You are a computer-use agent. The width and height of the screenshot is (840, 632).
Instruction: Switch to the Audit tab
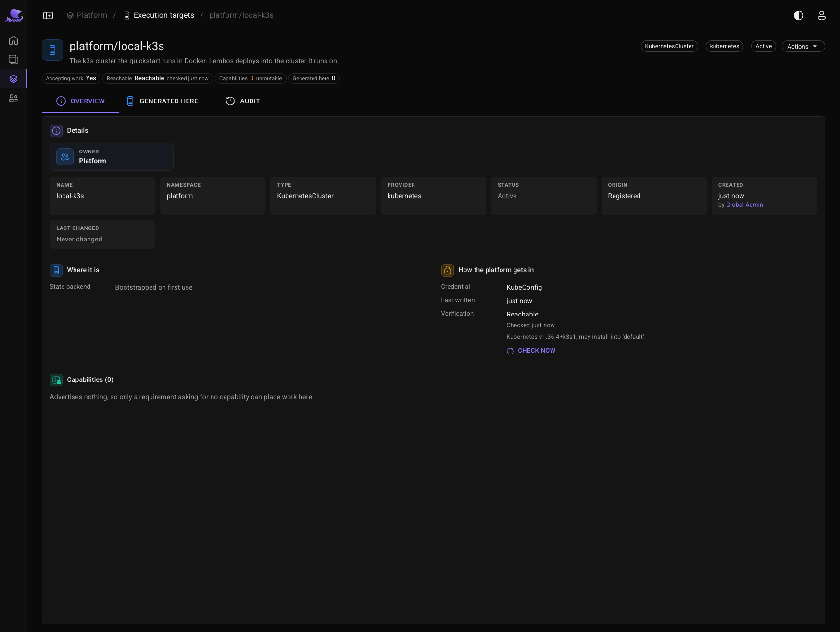click(243, 101)
